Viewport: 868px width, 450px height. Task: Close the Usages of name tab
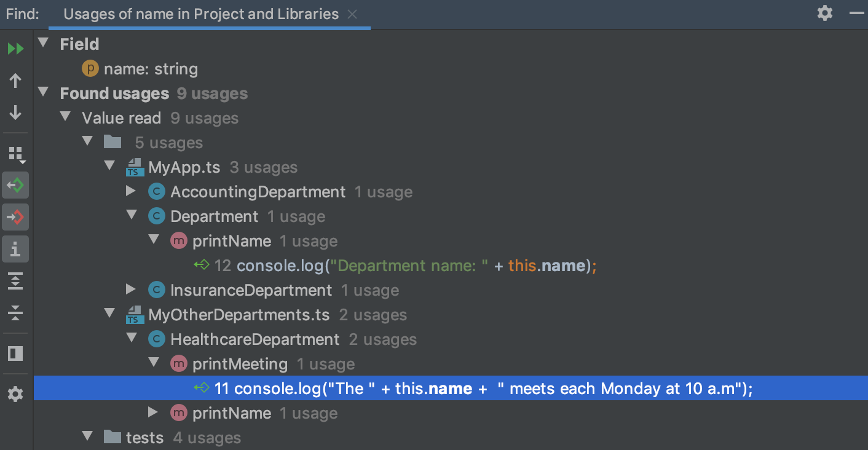tap(352, 14)
